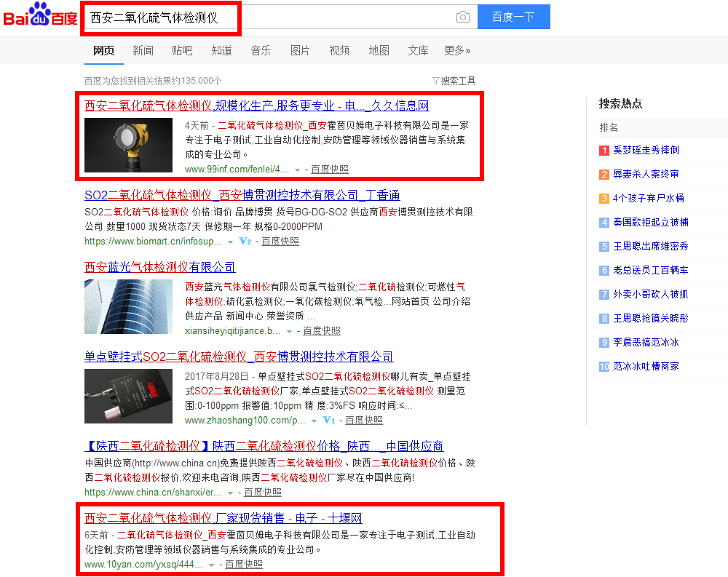Click rank 3 yellow badge

(x=604, y=199)
